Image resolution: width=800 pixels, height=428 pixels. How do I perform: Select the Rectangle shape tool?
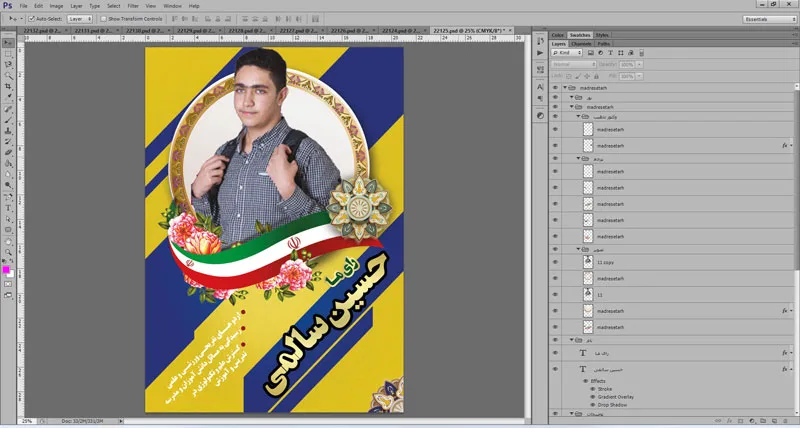tap(8, 230)
